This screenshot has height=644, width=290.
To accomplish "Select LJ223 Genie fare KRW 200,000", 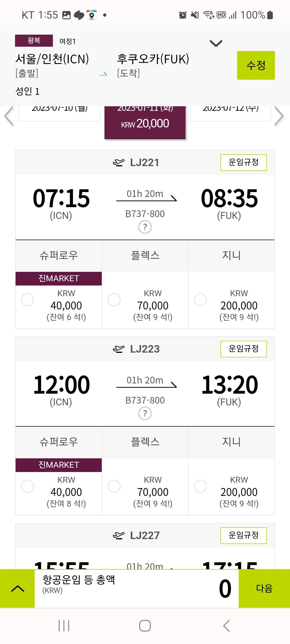I will 200,486.
